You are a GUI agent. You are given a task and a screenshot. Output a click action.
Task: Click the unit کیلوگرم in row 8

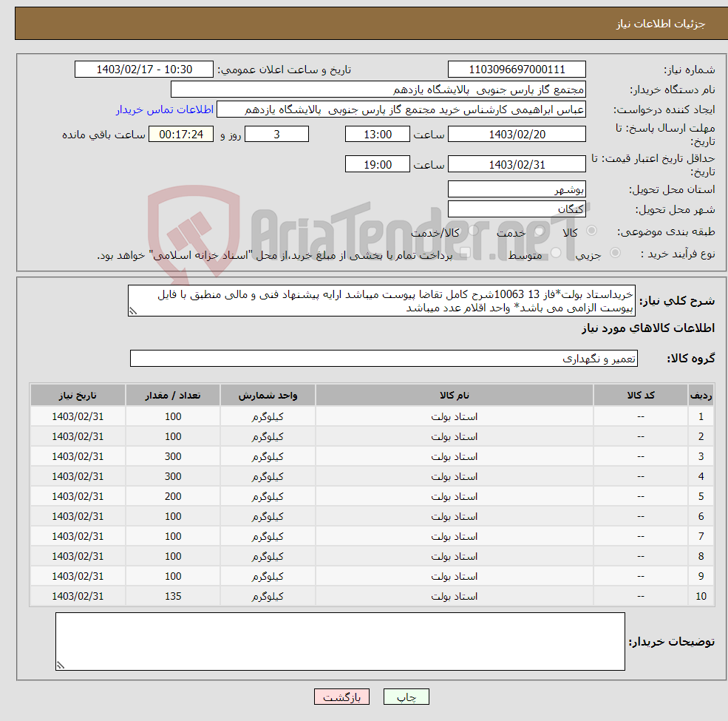click(x=268, y=557)
